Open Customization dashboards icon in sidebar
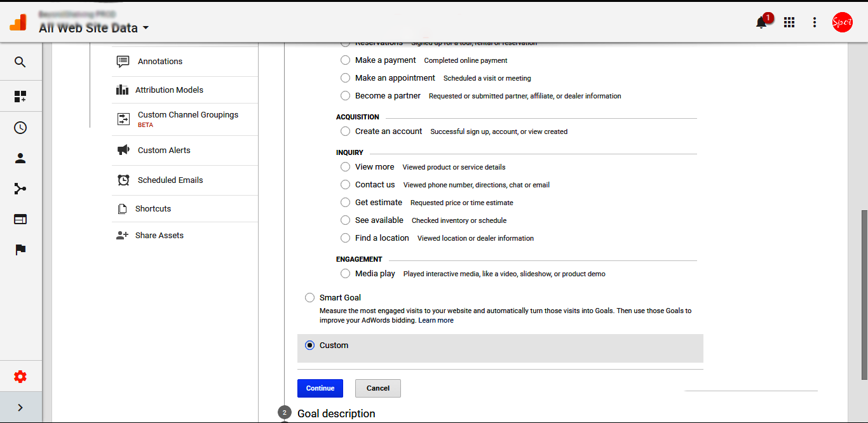The height and width of the screenshot is (423, 868). (x=20, y=97)
